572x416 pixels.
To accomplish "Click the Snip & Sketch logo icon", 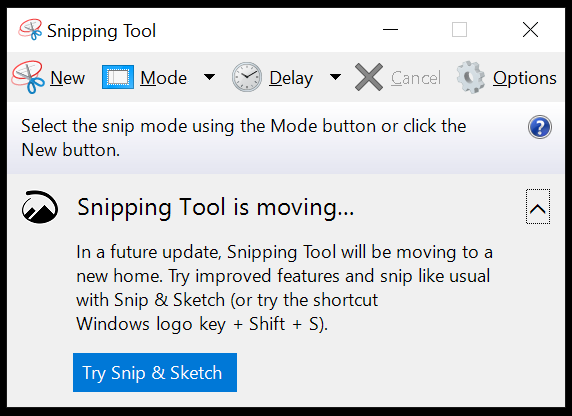I will tap(40, 207).
